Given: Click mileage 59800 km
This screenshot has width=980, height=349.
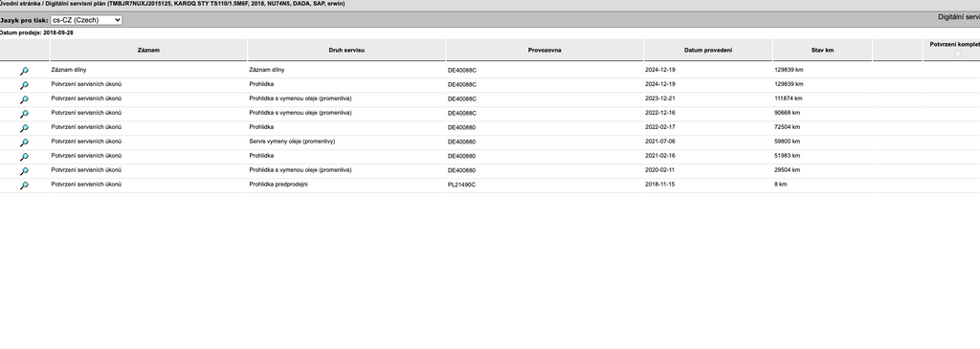Looking at the screenshot, I should (787, 142).
